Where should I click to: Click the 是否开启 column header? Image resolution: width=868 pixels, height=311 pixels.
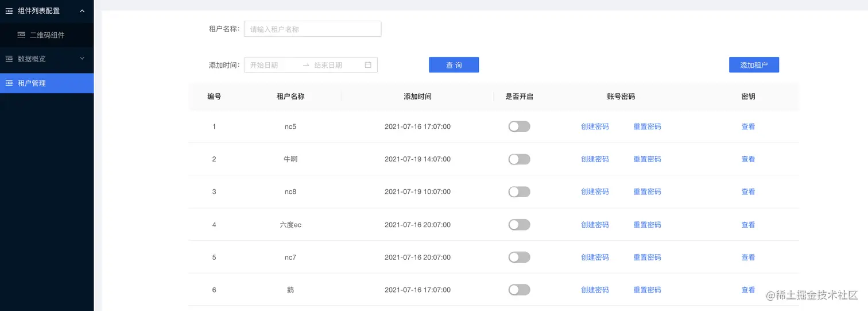tap(519, 97)
